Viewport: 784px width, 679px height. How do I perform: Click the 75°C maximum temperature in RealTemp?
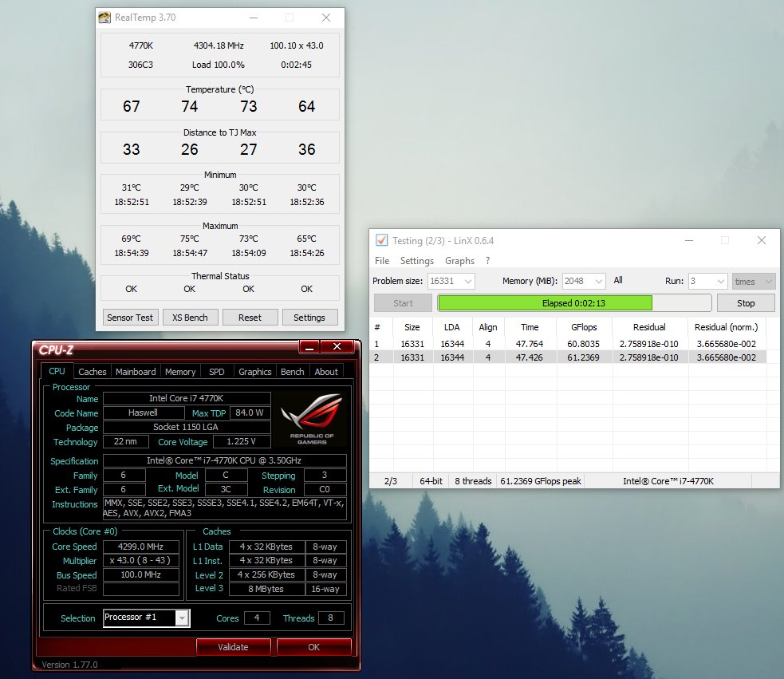pyautogui.click(x=190, y=239)
